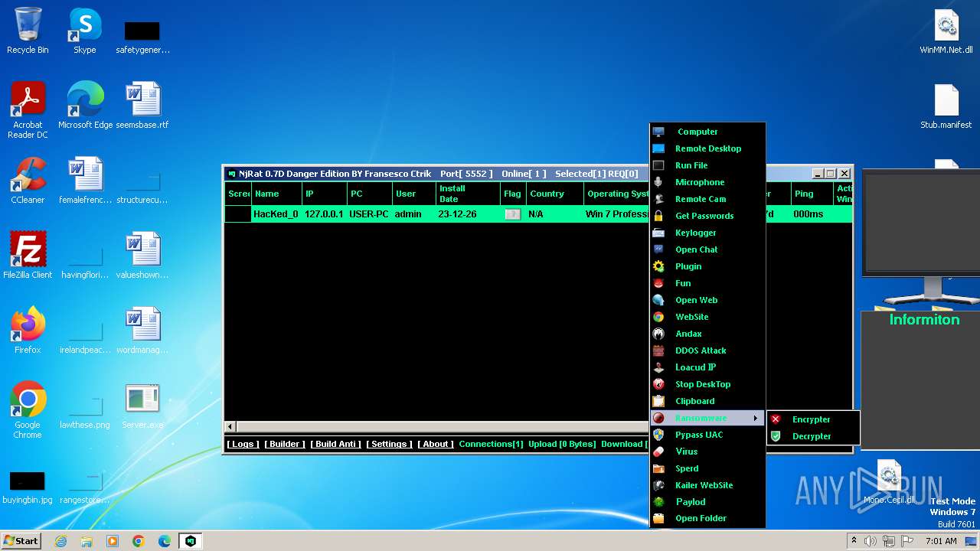Click the red X Encrypter icon
Image resolution: width=980 pixels, height=551 pixels.
(x=776, y=419)
